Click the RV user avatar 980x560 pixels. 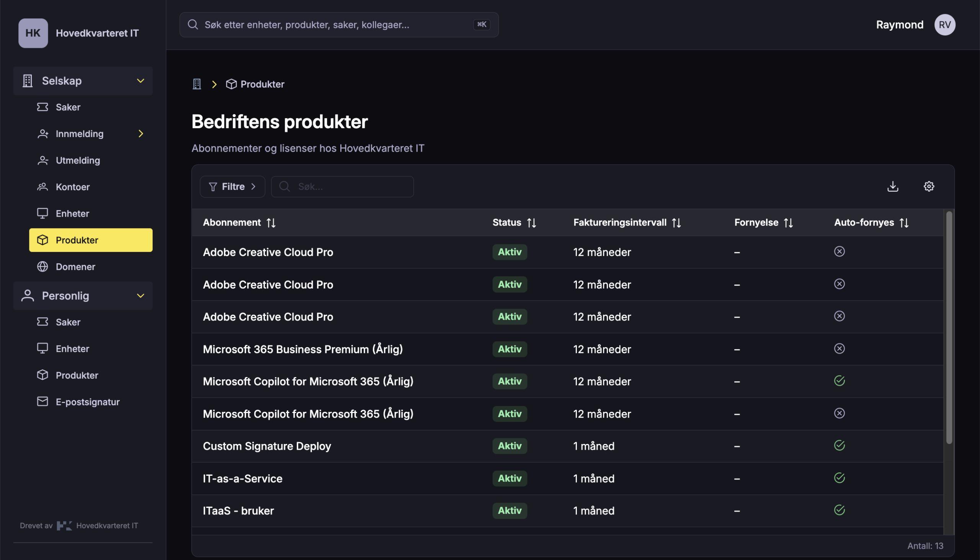[945, 24]
